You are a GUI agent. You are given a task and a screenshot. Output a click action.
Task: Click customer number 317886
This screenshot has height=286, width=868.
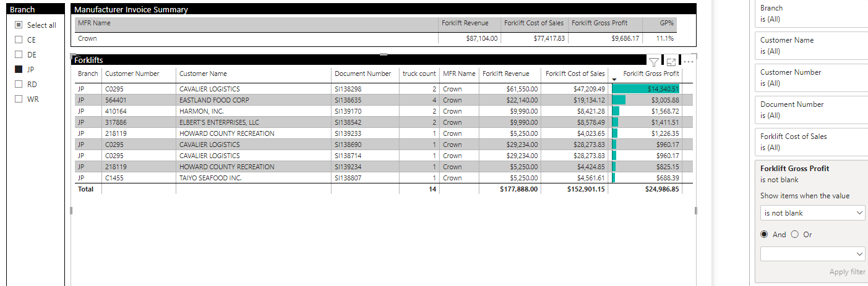click(x=116, y=122)
